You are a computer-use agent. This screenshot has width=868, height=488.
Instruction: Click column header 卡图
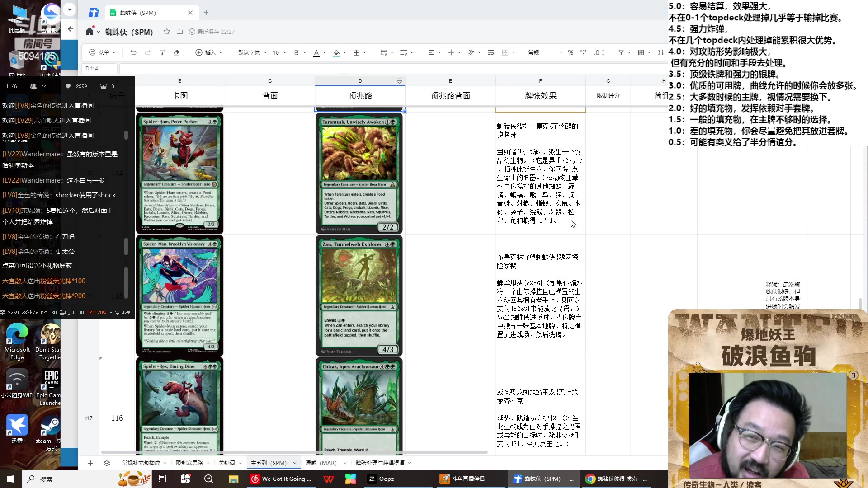pos(180,96)
